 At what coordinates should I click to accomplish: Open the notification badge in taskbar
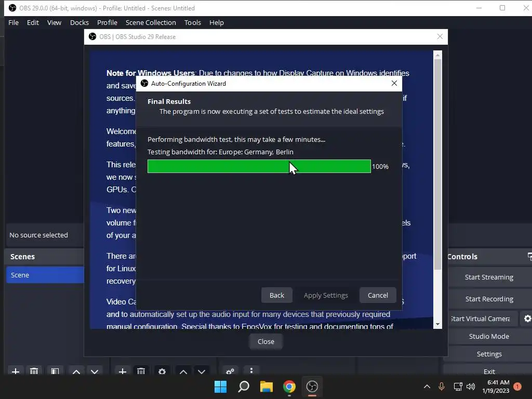pyautogui.click(x=517, y=387)
